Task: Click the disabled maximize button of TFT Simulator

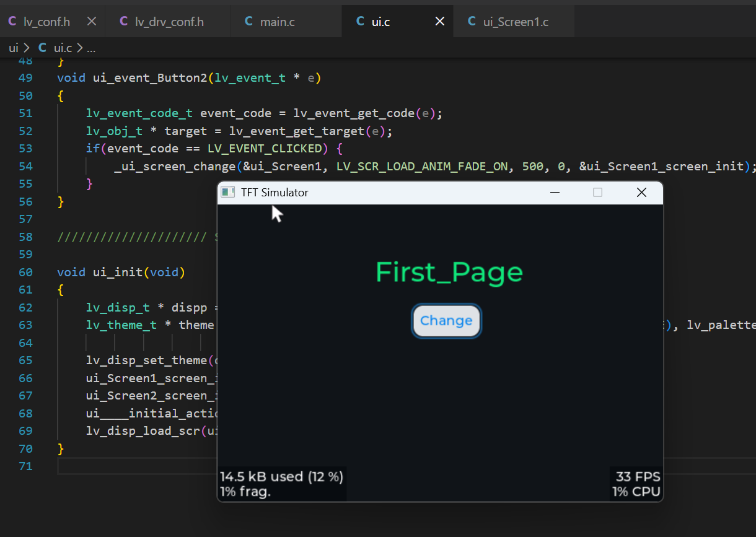Action: pos(597,193)
